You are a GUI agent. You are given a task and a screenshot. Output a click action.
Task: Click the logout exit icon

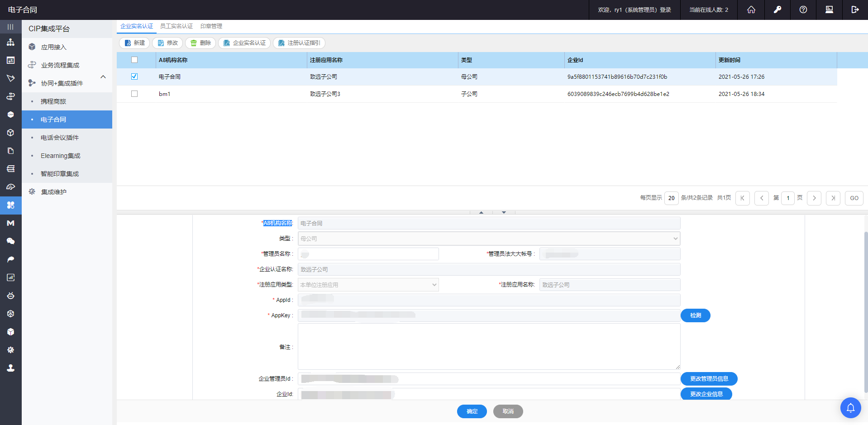(x=855, y=10)
